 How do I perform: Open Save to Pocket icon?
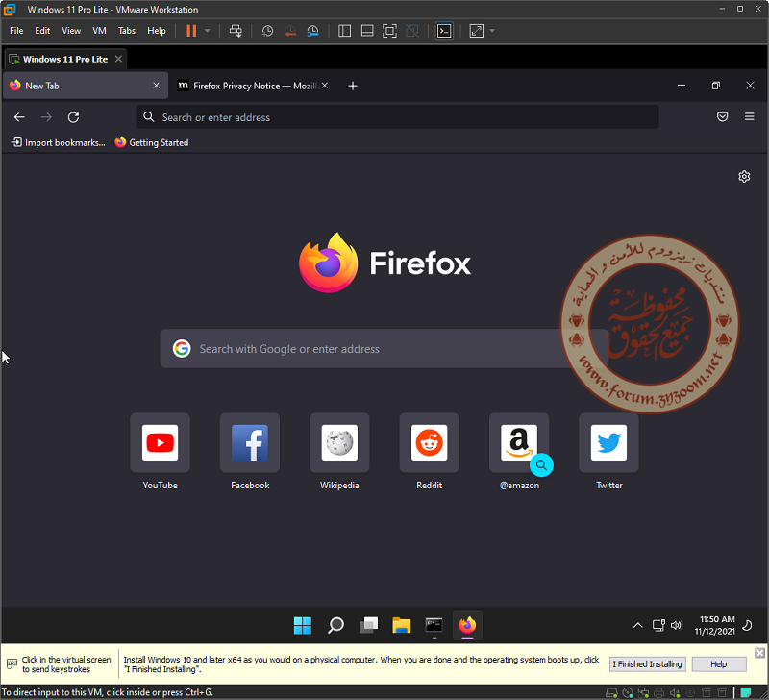[x=723, y=116]
